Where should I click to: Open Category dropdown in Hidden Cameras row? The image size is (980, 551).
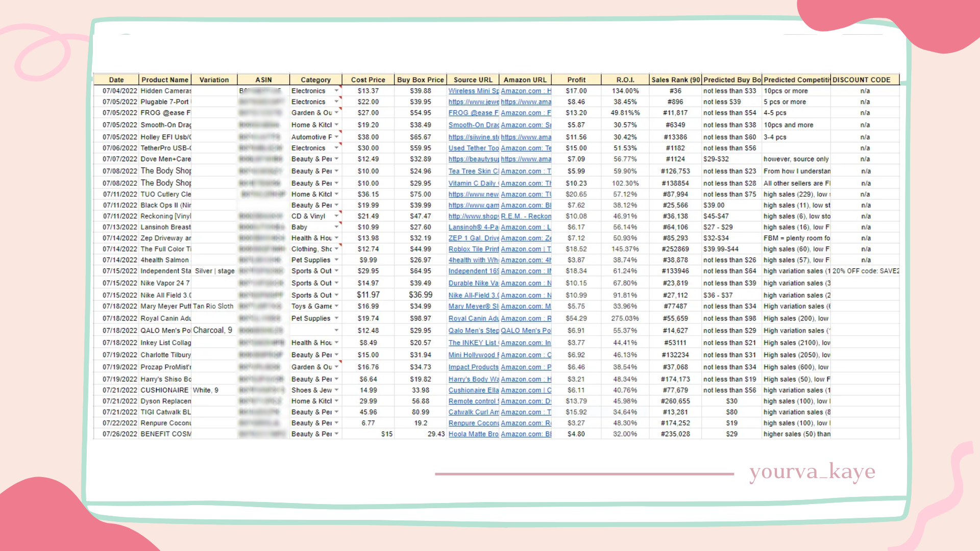[x=336, y=91]
